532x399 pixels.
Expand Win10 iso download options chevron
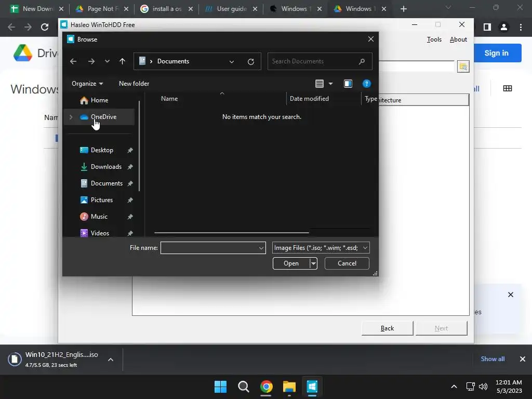(x=111, y=360)
